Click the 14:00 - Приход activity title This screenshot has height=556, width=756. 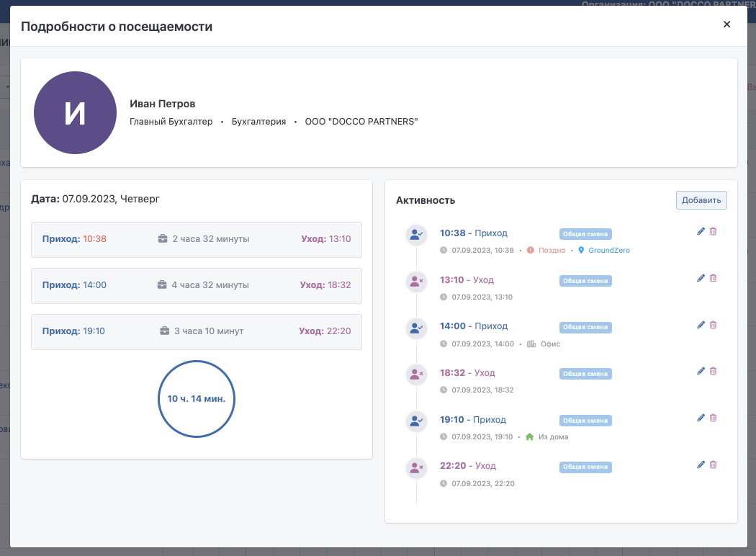pyautogui.click(x=474, y=326)
